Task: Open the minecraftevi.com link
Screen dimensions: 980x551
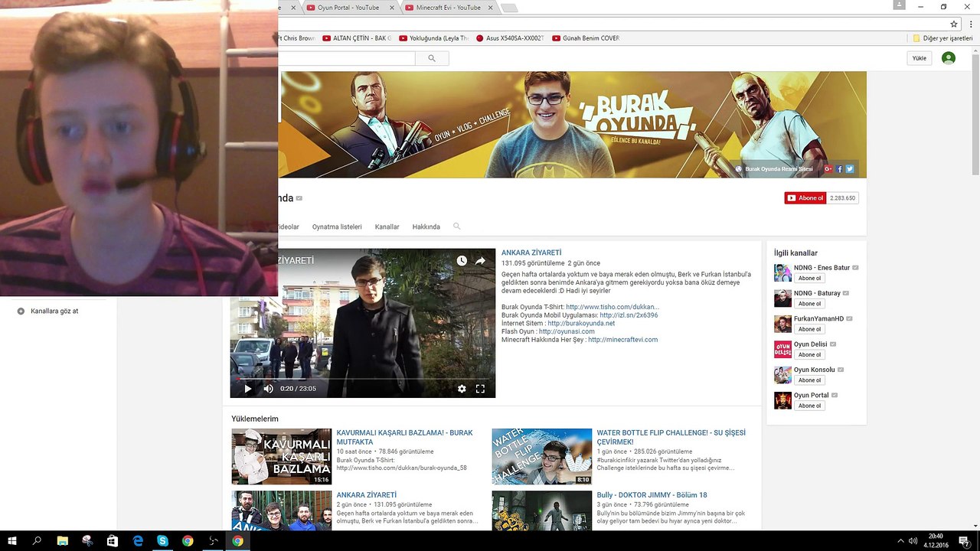Action: tap(623, 340)
